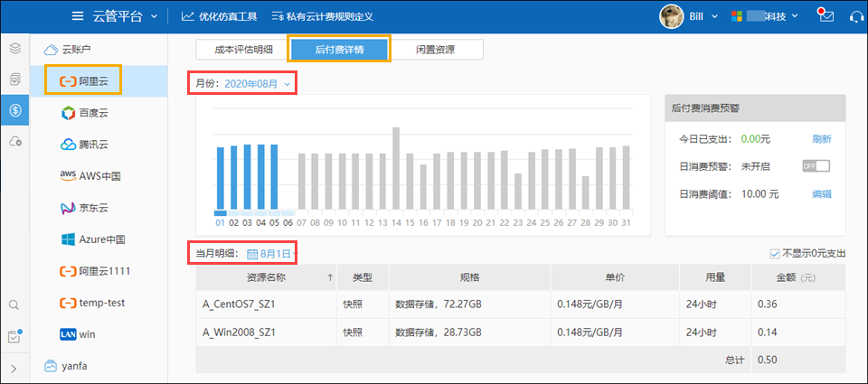Open the task checklist icon in left rail
The height and width of the screenshot is (384, 868).
click(14, 336)
